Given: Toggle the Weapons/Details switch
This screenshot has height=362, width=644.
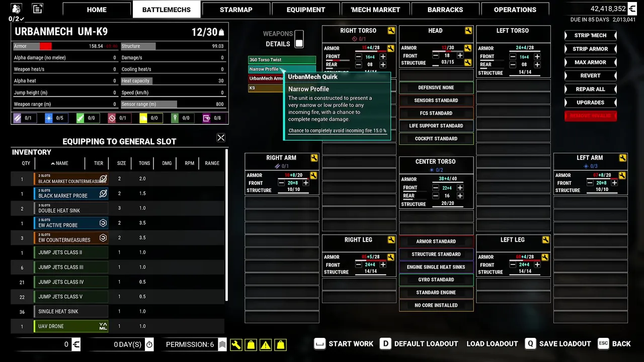Looking at the screenshot, I should coord(299,39).
